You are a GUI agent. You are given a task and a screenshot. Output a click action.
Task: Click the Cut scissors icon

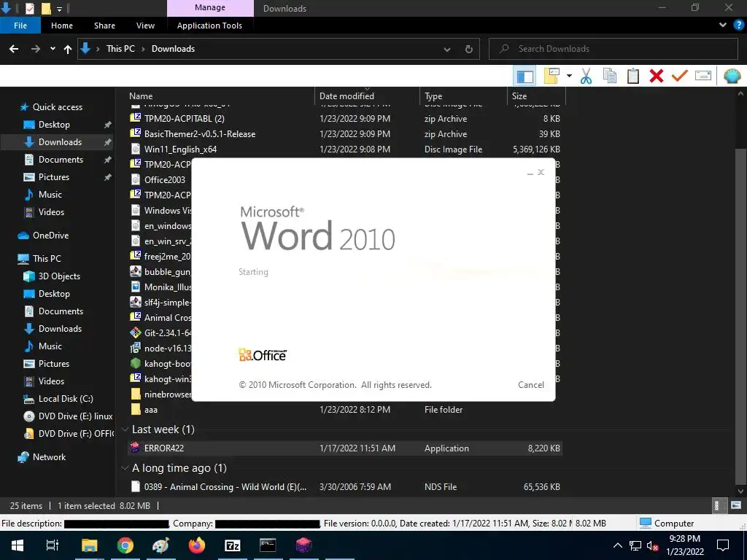[x=586, y=76]
